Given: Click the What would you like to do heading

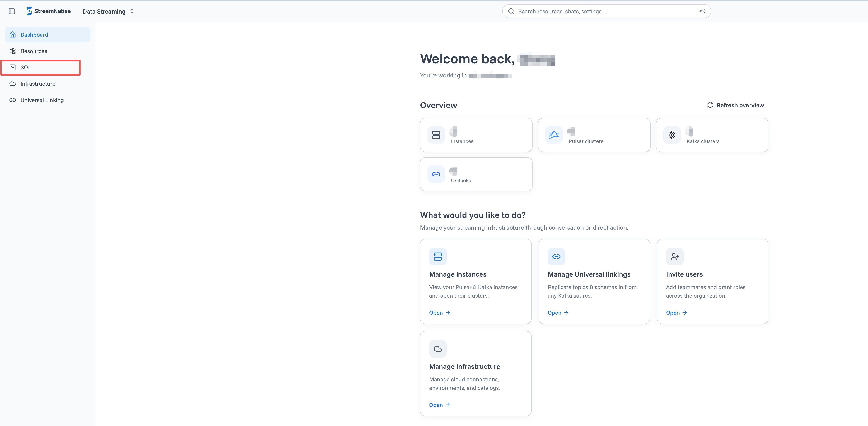Looking at the screenshot, I should [x=473, y=215].
